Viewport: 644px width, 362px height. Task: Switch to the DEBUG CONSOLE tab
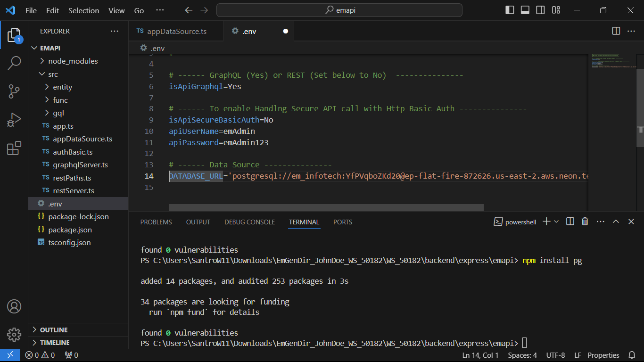(249, 222)
